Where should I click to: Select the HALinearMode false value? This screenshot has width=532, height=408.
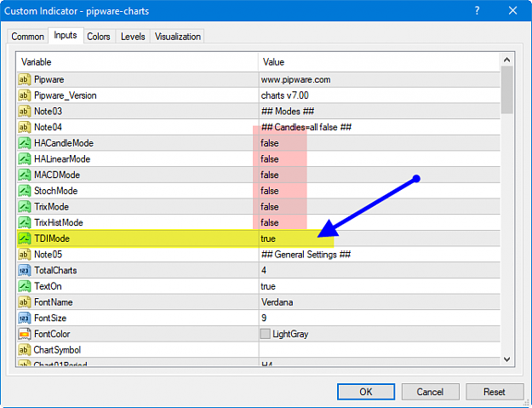270,159
